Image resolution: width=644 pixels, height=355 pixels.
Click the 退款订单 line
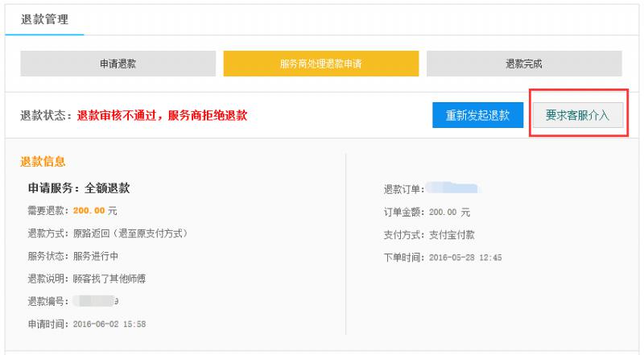tap(432, 189)
